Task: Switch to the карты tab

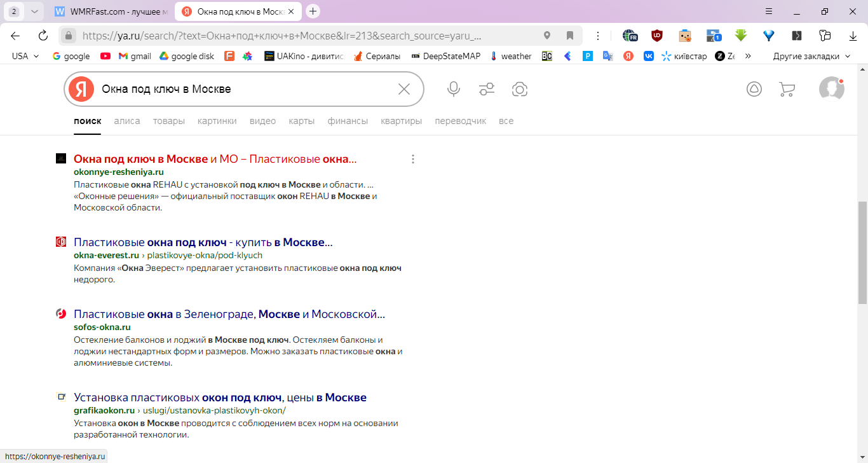Action: pos(302,121)
